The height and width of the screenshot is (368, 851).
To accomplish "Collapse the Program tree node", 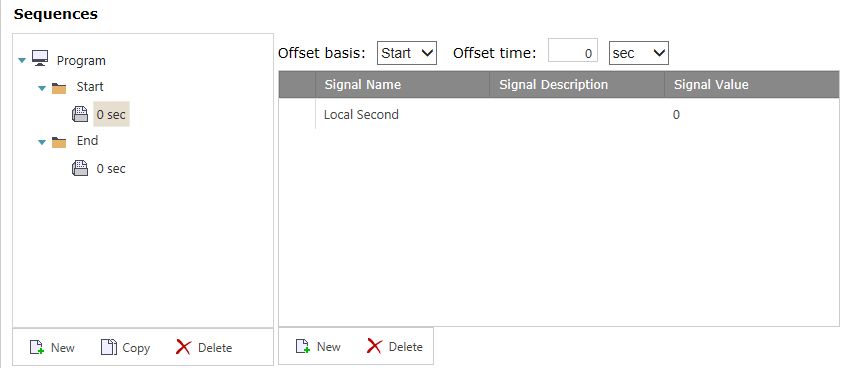I will click(x=22, y=60).
